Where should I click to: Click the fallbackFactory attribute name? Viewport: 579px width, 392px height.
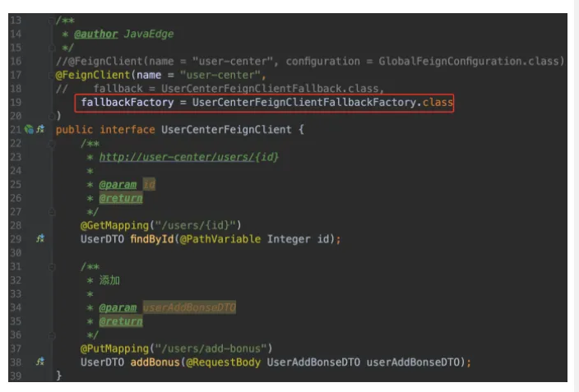(x=127, y=102)
